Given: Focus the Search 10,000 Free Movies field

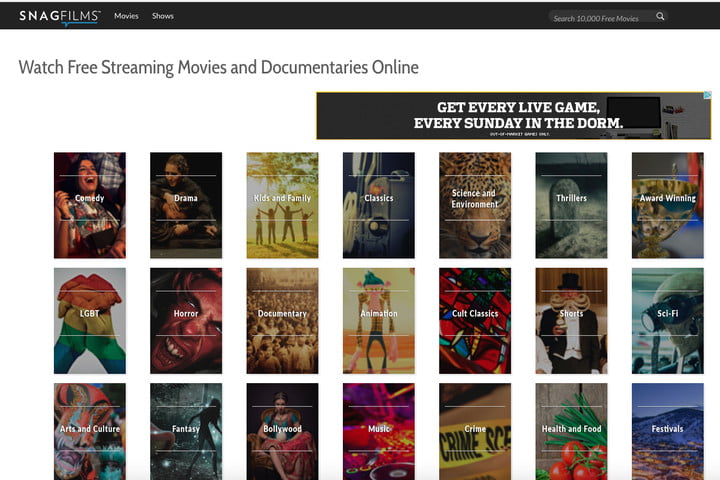Looking at the screenshot, I should click(x=602, y=17).
